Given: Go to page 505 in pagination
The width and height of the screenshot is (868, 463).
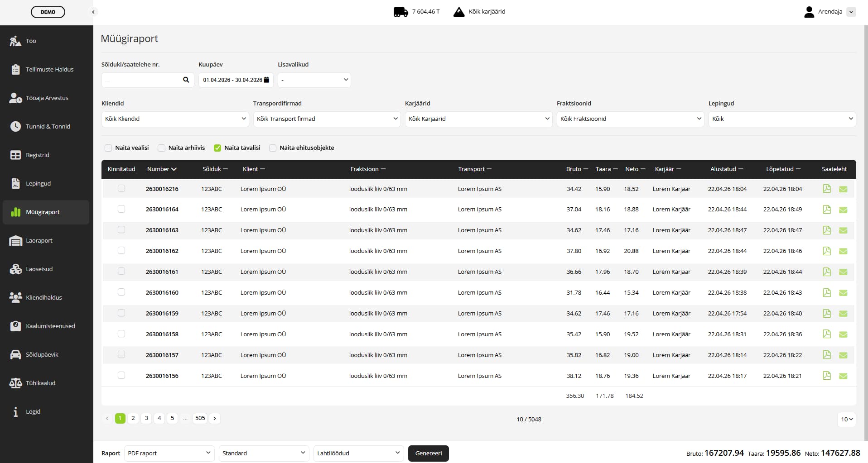Looking at the screenshot, I should point(200,418).
